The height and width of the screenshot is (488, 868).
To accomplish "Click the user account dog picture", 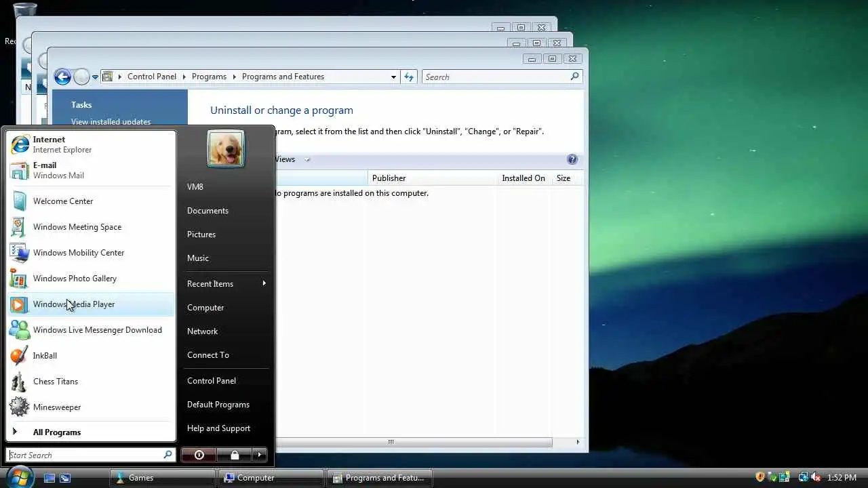I will [226, 148].
